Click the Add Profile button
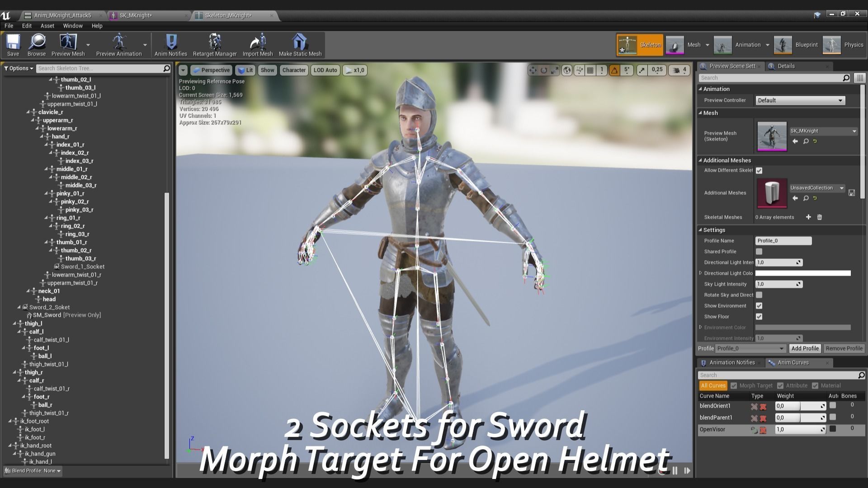This screenshot has width=868, height=488. pyautogui.click(x=805, y=348)
